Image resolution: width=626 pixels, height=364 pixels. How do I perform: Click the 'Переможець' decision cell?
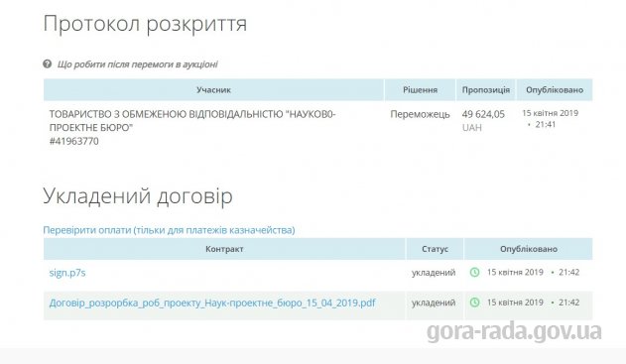point(420,114)
